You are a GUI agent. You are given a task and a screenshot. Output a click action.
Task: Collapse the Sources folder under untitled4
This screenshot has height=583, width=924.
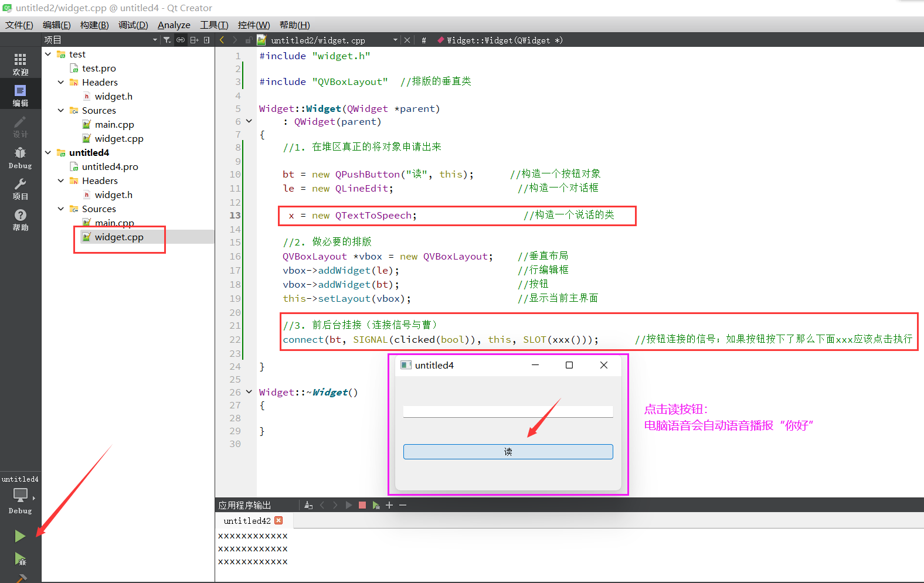coord(61,209)
